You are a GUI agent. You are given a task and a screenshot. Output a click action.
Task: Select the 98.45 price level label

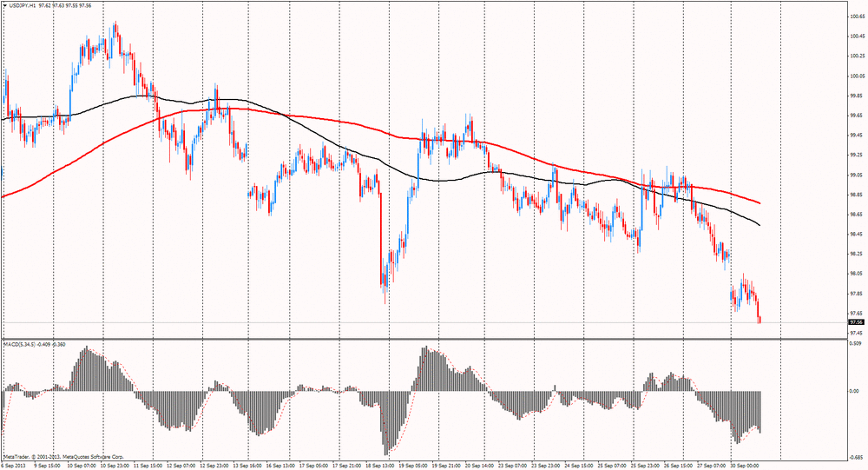tap(857, 235)
